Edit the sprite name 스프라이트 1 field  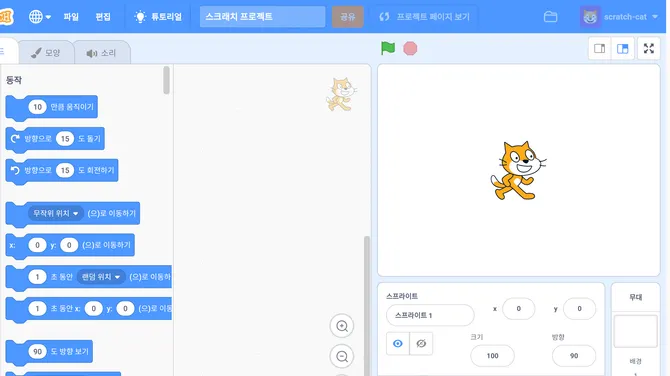point(430,315)
